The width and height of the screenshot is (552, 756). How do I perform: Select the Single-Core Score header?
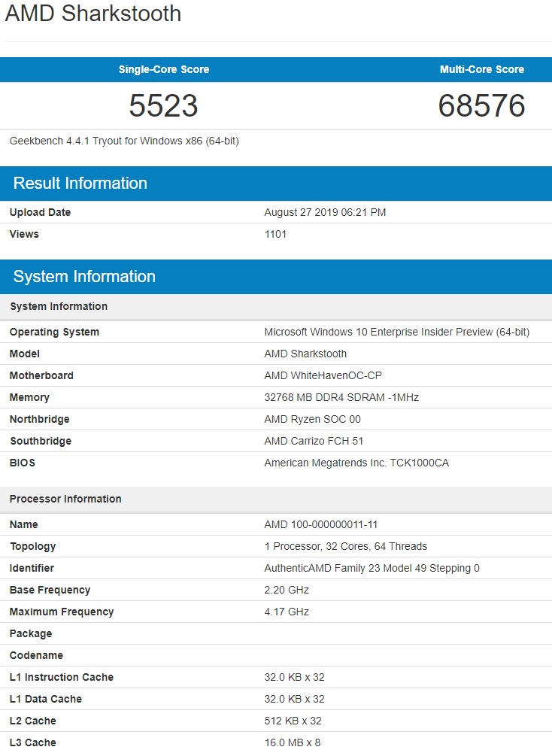point(164,69)
